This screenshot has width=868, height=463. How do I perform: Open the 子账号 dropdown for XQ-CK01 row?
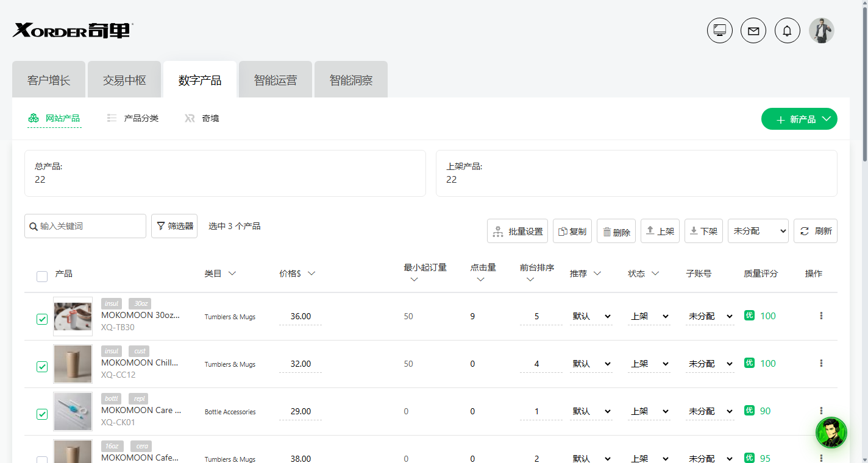point(710,411)
